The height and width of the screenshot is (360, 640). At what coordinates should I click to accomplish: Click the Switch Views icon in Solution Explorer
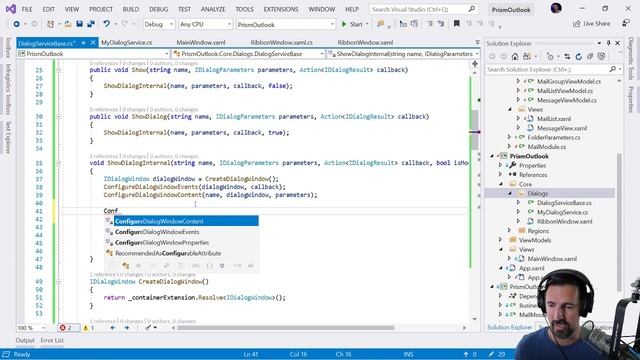coord(527,56)
